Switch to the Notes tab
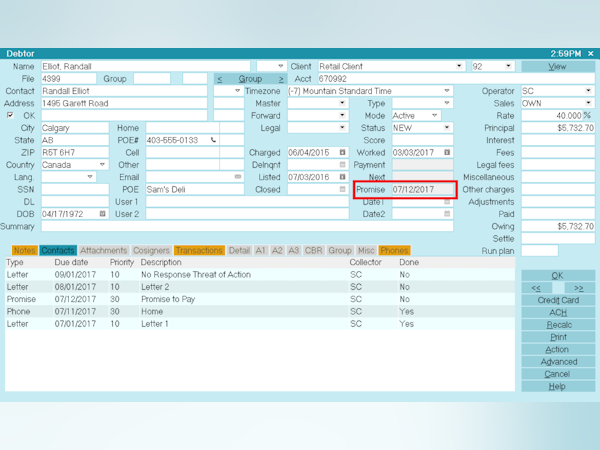The height and width of the screenshot is (450, 600). pyautogui.click(x=24, y=250)
